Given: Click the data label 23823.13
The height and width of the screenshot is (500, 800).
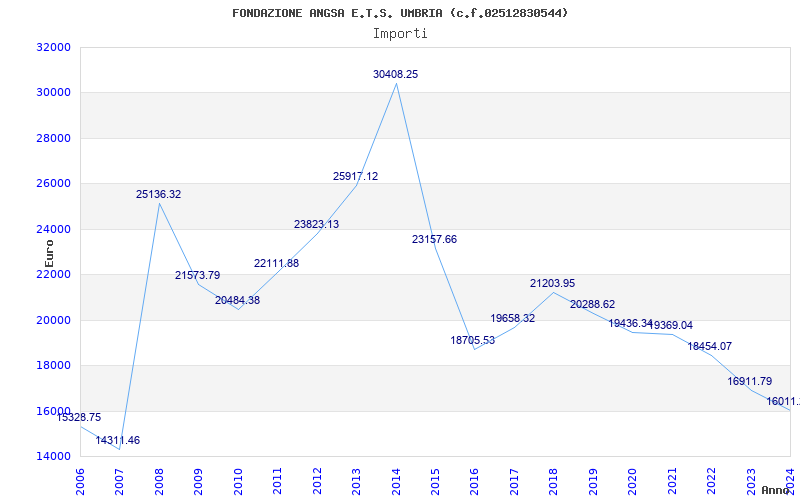Looking at the screenshot, I should pos(316,224).
